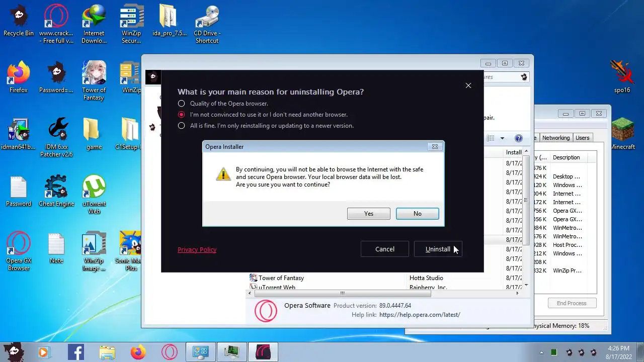Viewport: 644px width, 362px height.
Task: Open the Recycle Bin desktop icon
Action: (19, 21)
